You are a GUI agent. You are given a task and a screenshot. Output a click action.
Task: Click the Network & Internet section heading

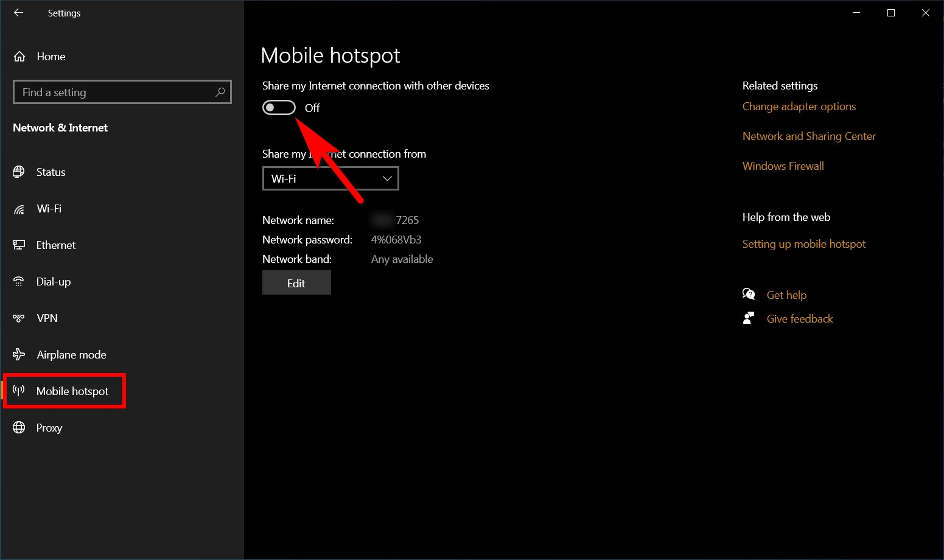[60, 128]
